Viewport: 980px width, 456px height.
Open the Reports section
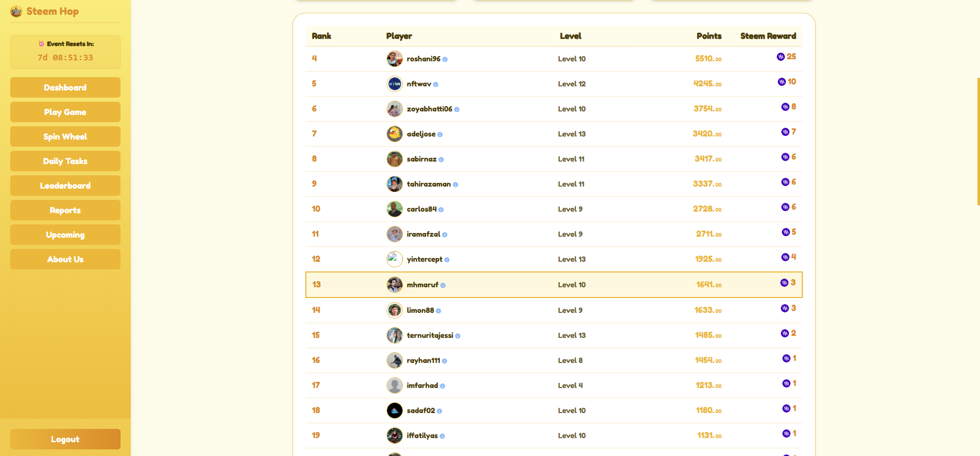coord(65,210)
